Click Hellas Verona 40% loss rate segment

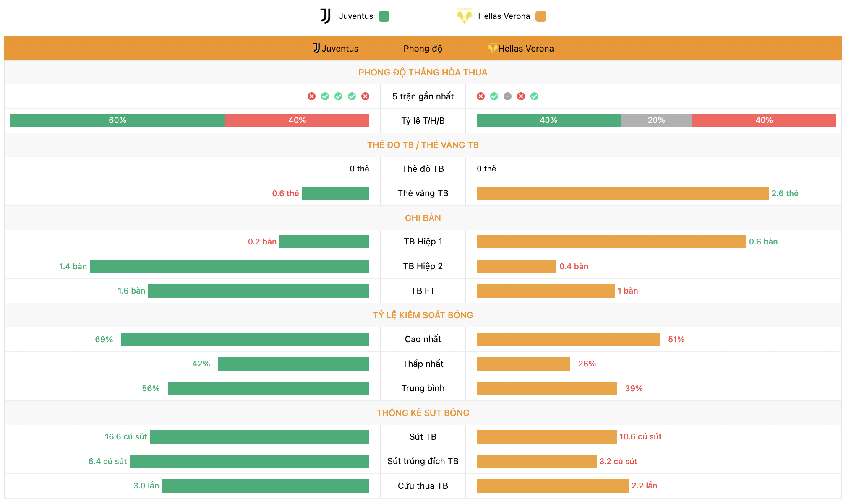pyautogui.click(x=764, y=121)
